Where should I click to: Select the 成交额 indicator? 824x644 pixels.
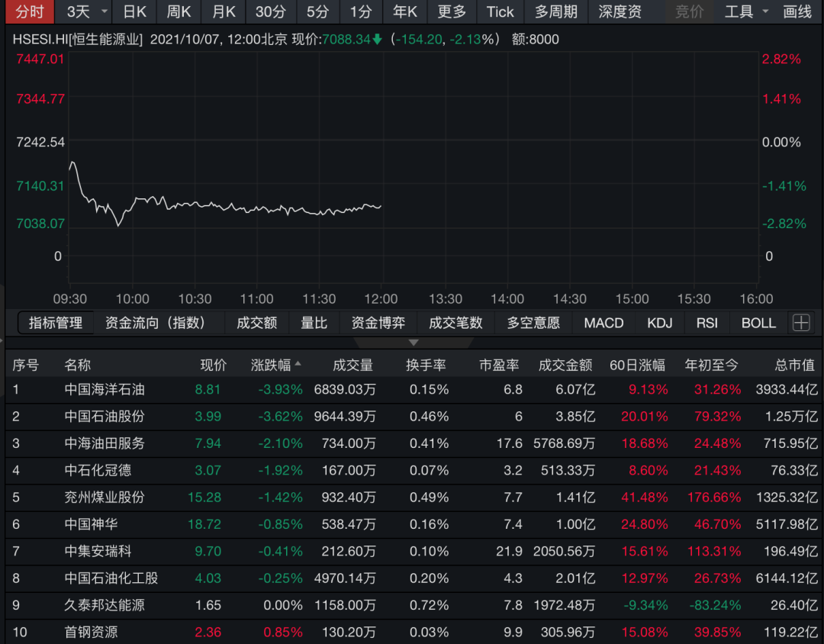[x=256, y=323]
